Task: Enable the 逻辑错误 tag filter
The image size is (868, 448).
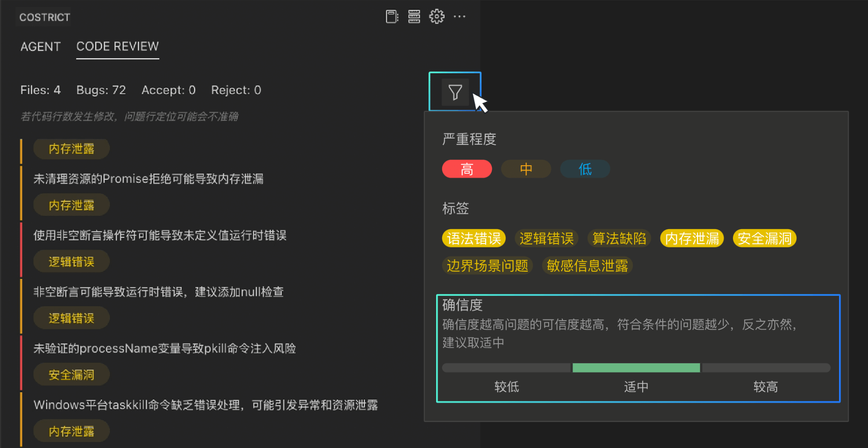Action: (546, 238)
